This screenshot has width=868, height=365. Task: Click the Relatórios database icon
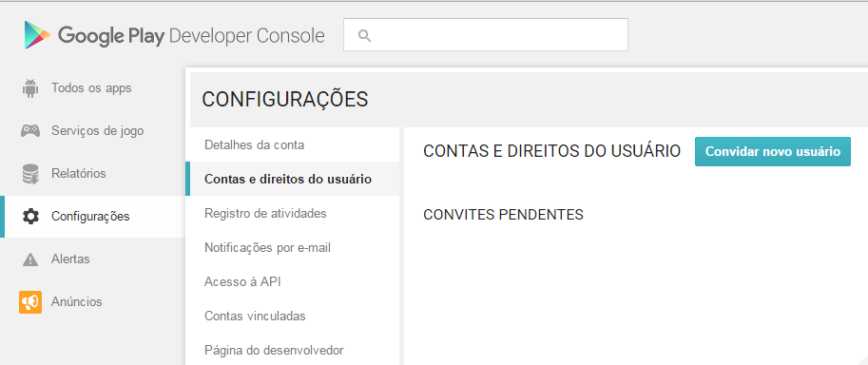[29, 173]
